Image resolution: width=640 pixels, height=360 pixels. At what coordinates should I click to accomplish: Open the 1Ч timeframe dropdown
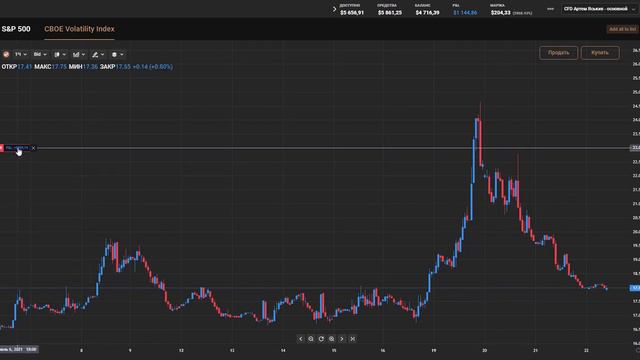[x=20, y=54]
